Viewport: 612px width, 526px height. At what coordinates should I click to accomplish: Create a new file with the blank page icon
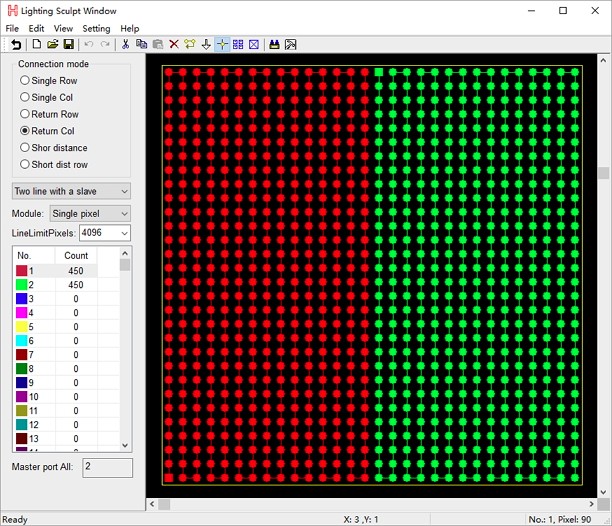[x=37, y=44]
